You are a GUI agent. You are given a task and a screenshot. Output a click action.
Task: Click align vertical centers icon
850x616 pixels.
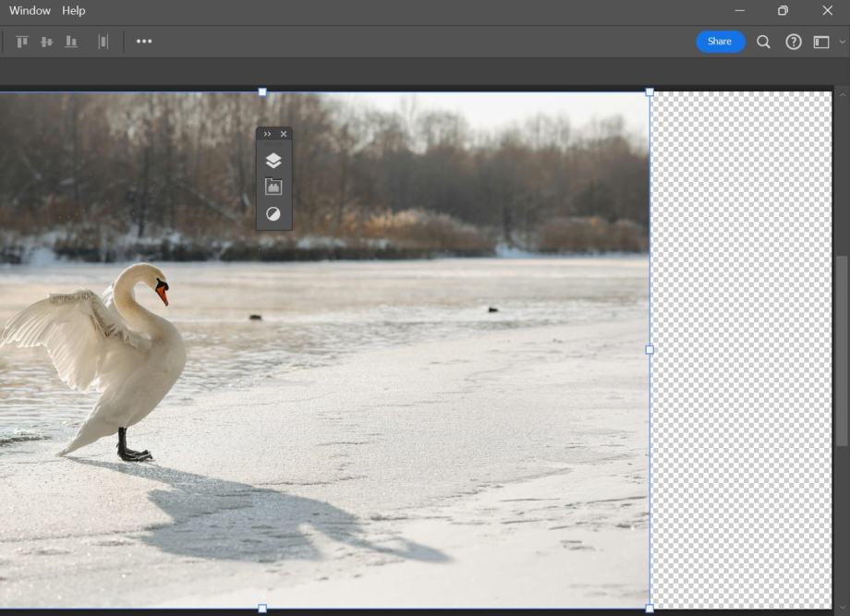[x=46, y=42]
